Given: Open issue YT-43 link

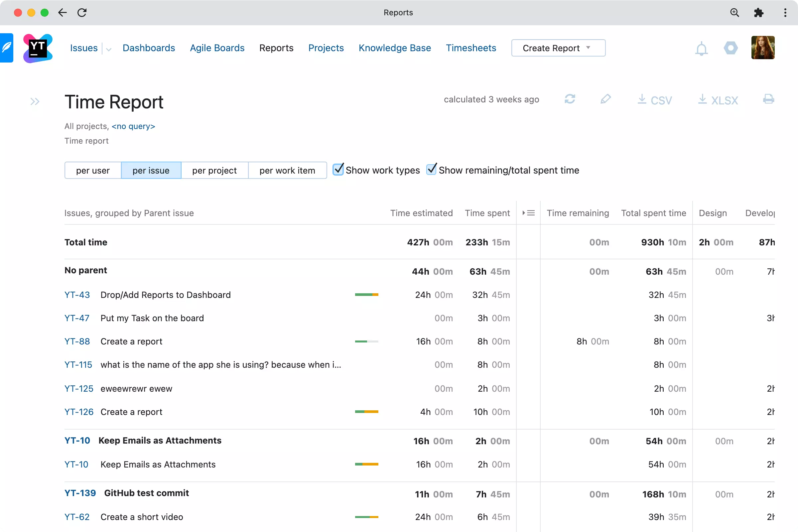Looking at the screenshot, I should tap(76, 295).
